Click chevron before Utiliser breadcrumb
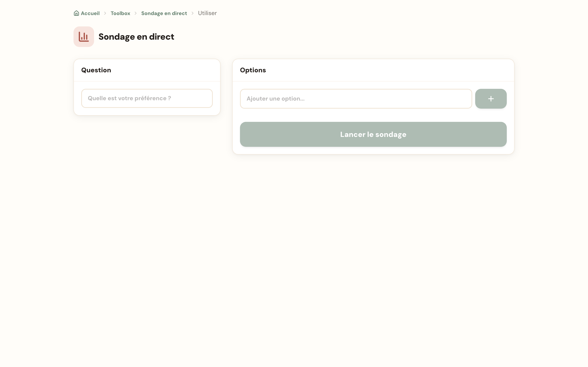The width and height of the screenshot is (588, 367). coord(193,13)
